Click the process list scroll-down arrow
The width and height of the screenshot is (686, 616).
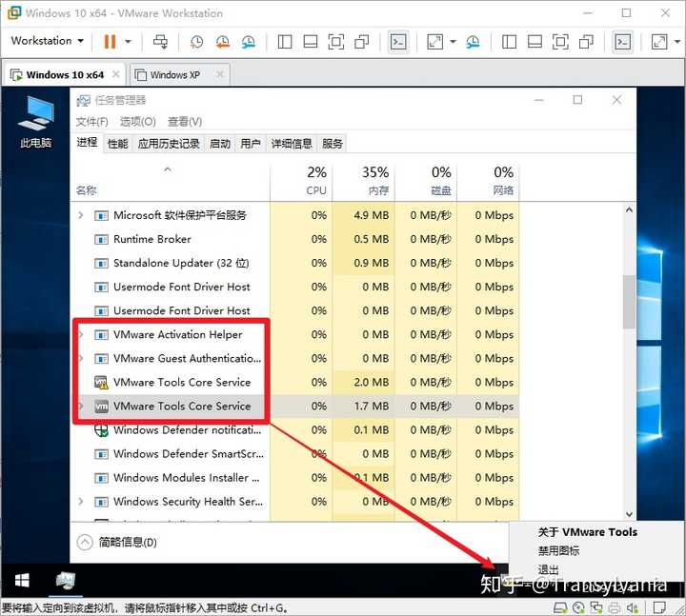[x=629, y=514]
